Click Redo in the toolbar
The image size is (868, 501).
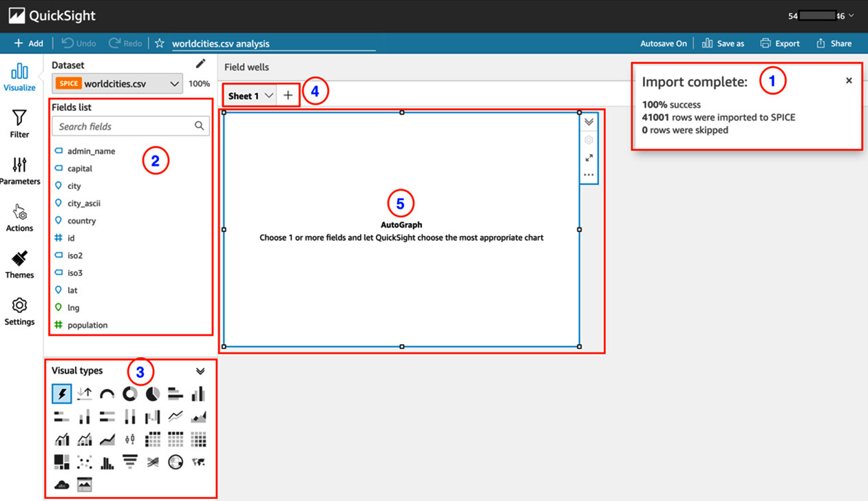(125, 43)
